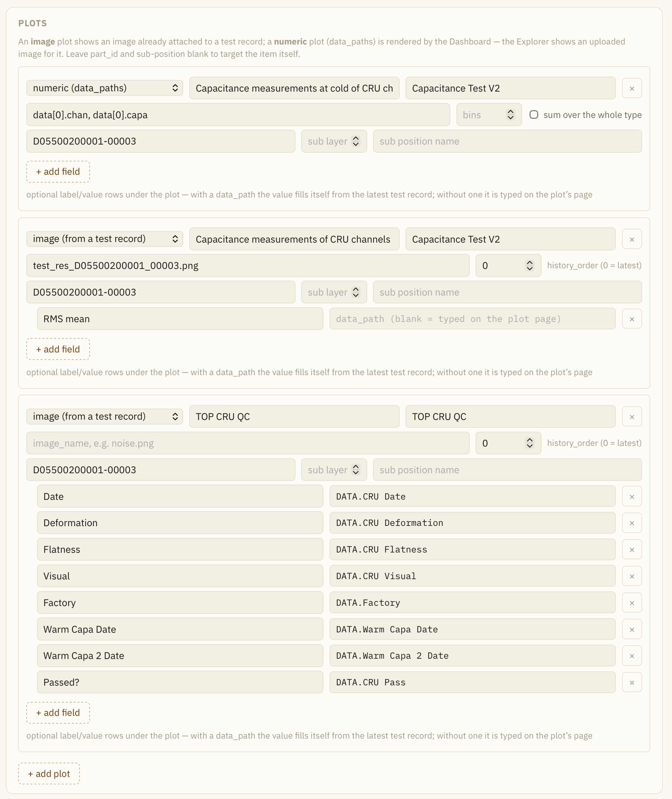Delete the Warm Capa 2 Date field row
672x799 pixels.
tap(632, 656)
